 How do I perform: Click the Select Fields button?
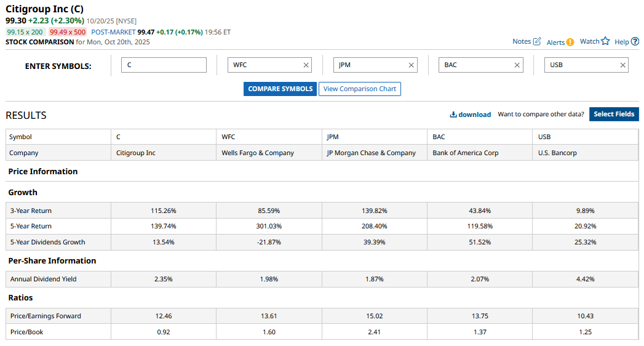tap(614, 115)
